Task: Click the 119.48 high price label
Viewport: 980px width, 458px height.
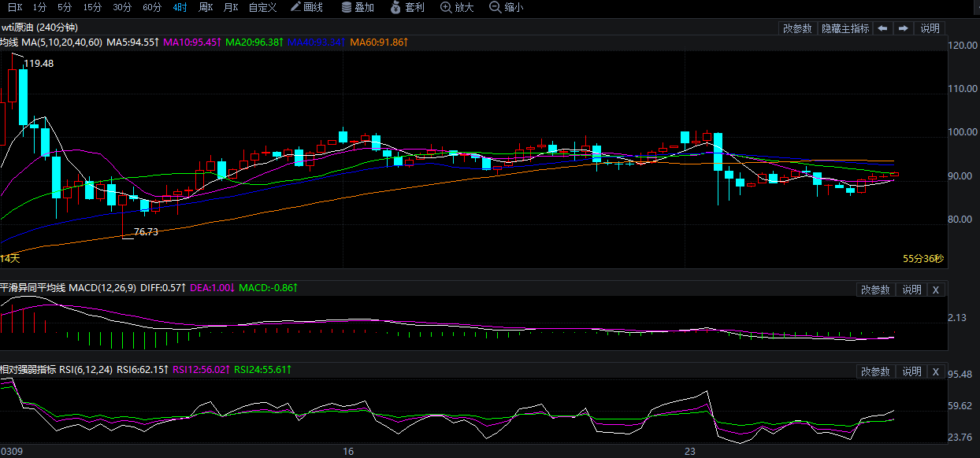Action: [39, 64]
